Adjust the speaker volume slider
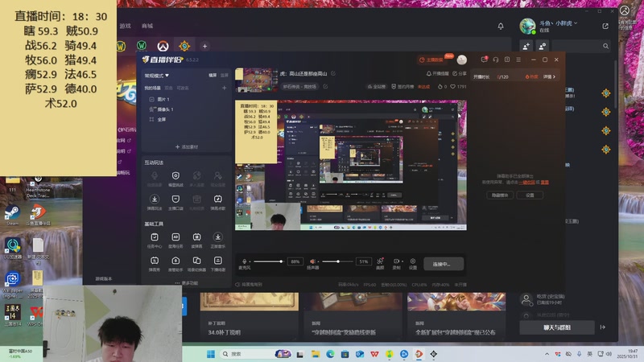This screenshot has width=644, height=362. (x=337, y=261)
